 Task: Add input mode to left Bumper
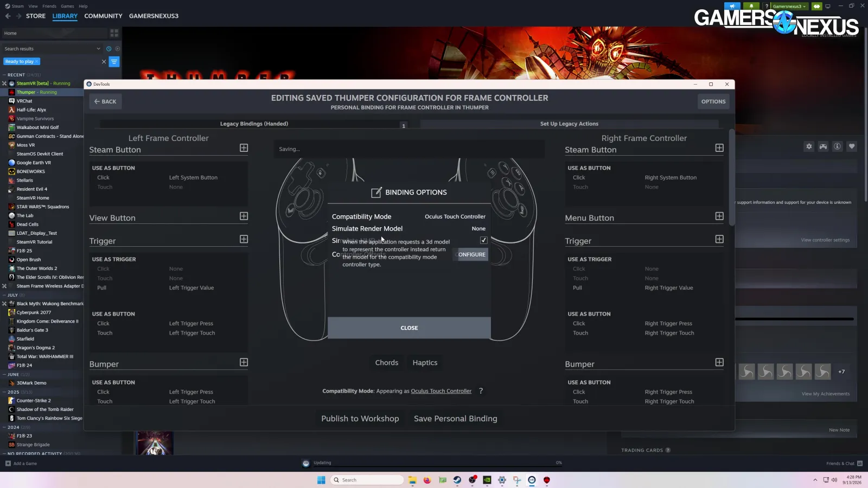pyautogui.click(x=244, y=362)
